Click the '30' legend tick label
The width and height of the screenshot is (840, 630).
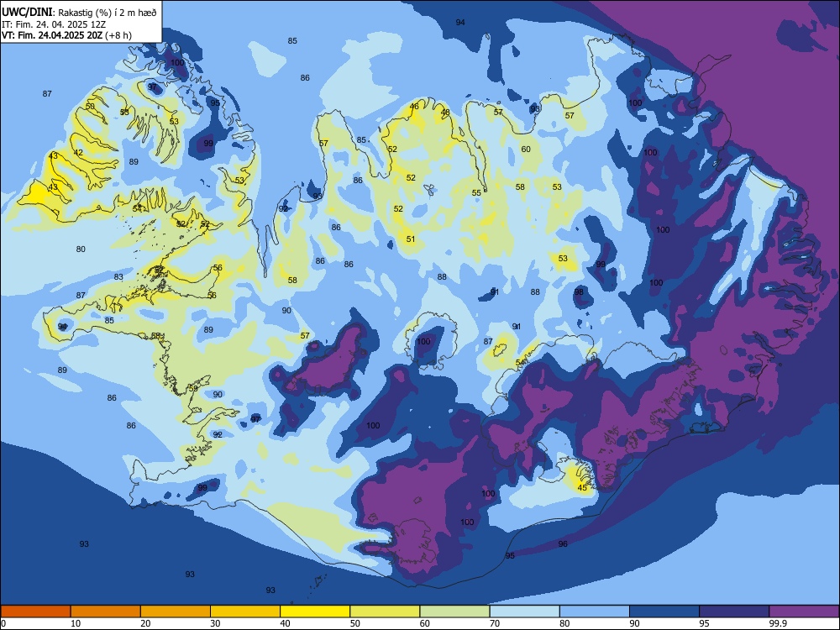point(215,623)
